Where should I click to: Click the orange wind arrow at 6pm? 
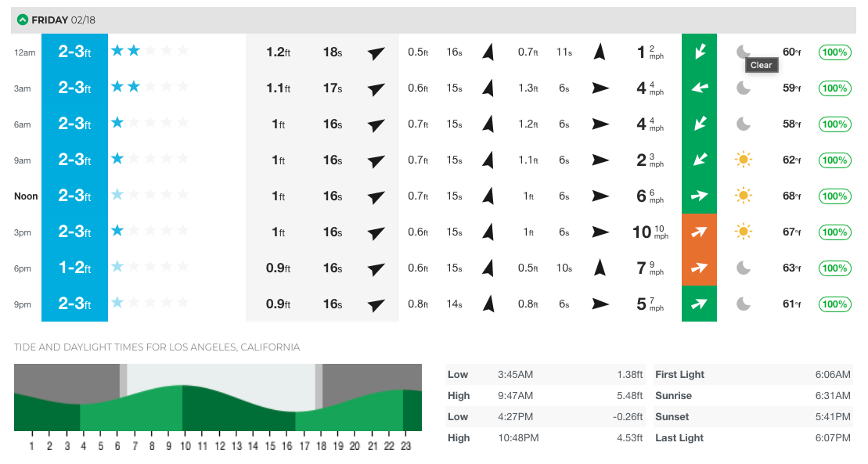click(x=699, y=268)
